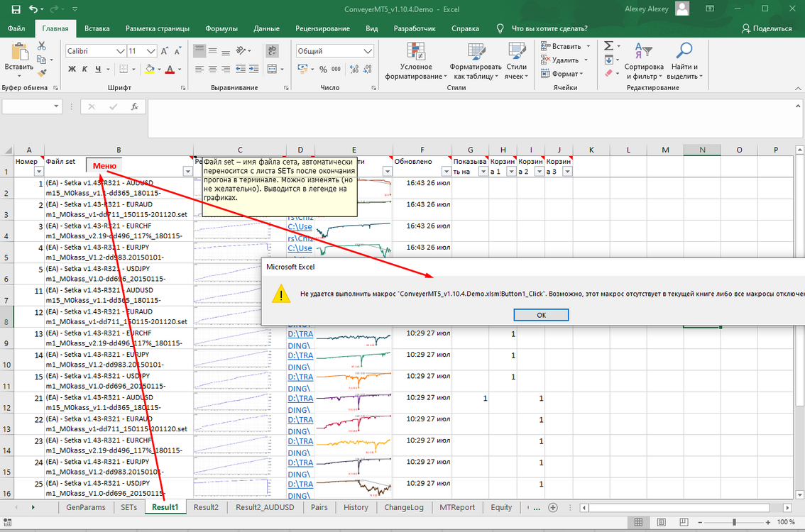Click the insert function fx icon
This screenshot has width=805, height=532.
tap(134, 106)
